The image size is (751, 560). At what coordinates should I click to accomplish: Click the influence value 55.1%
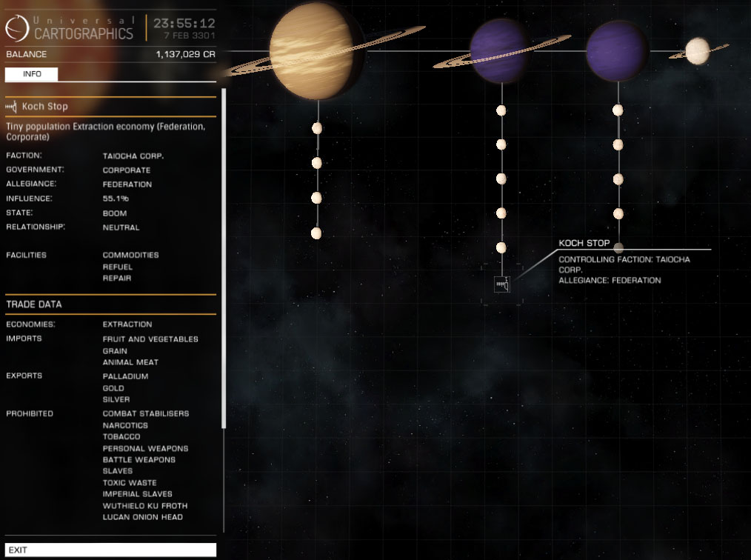click(x=116, y=199)
